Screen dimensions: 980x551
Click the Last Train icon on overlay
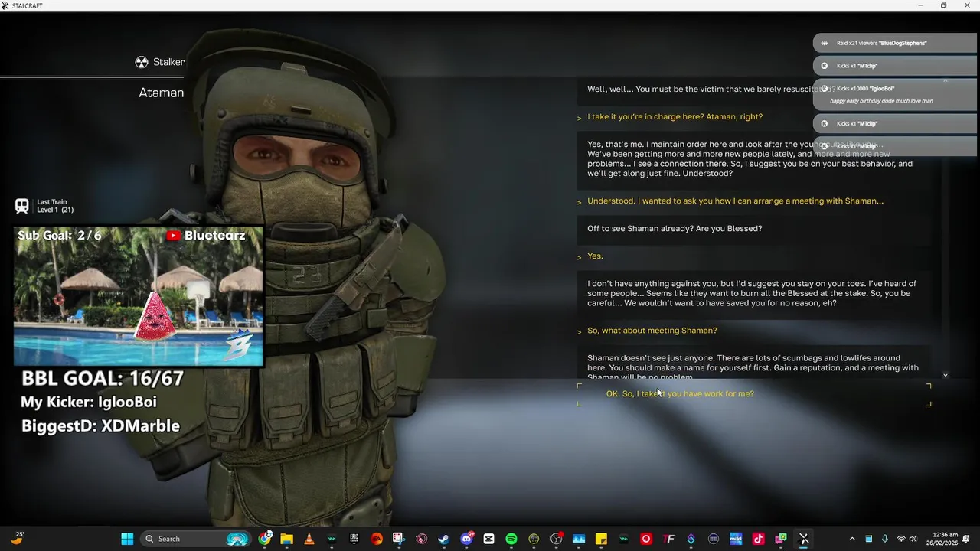pos(22,206)
